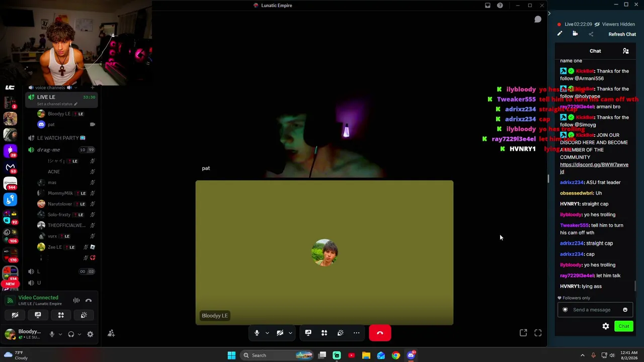Image resolution: width=644 pixels, height=362 pixels.
Task: Open the server with the 53 badge
Action: click(x=10, y=167)
